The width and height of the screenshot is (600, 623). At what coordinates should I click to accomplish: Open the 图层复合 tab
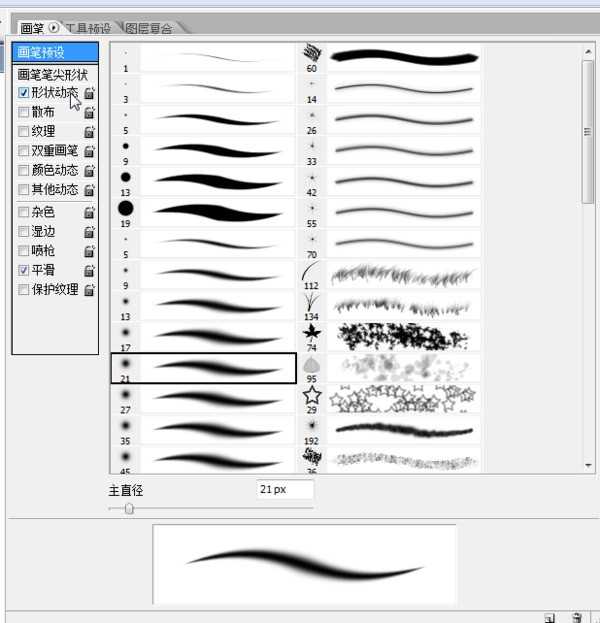point(148,27)
